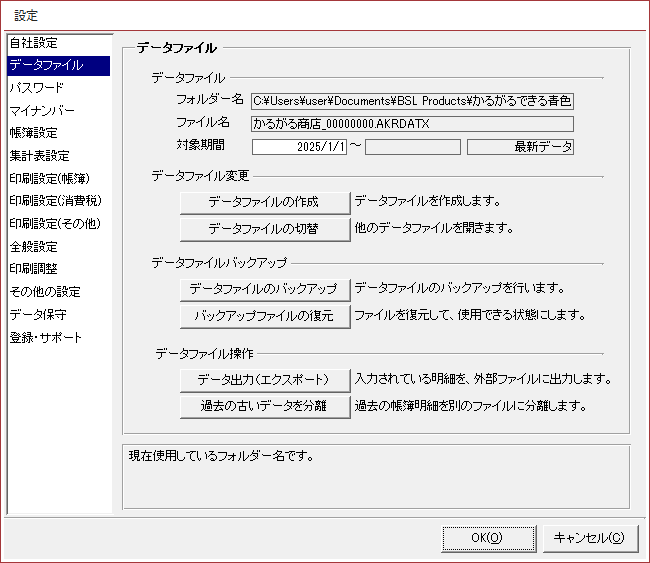
Task: Click the データファイルの作成 button
Action: pos(265,202)
